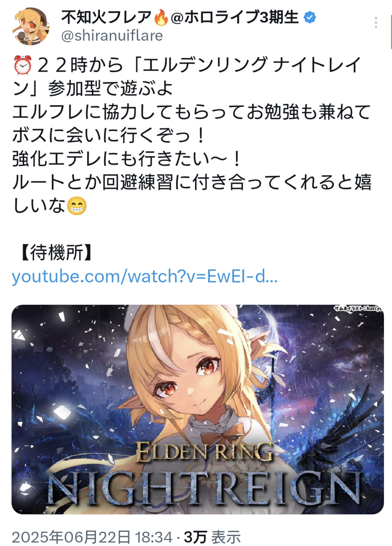Click the alarm clock emoji before 22時

[23, 65]
